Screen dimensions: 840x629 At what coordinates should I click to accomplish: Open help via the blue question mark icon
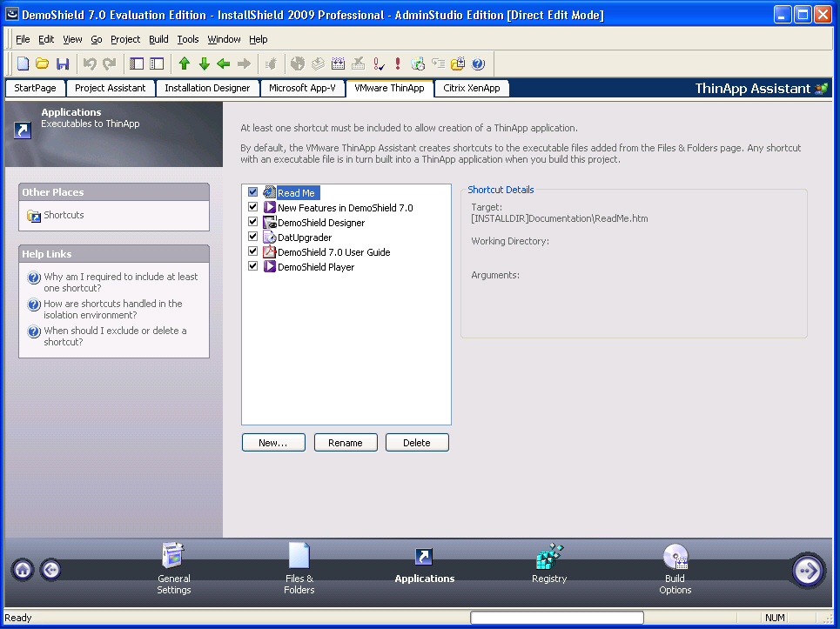pyautogui.click(x=478, y=64)
